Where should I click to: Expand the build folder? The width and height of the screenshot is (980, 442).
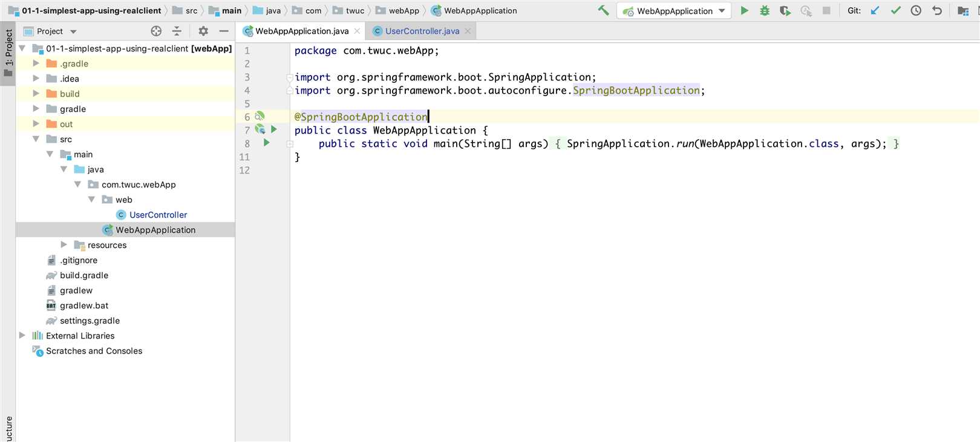(x=36, y=93)
